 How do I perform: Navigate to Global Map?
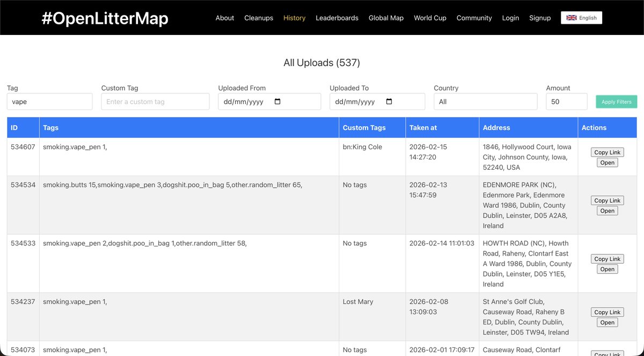(x=386, y=18)
